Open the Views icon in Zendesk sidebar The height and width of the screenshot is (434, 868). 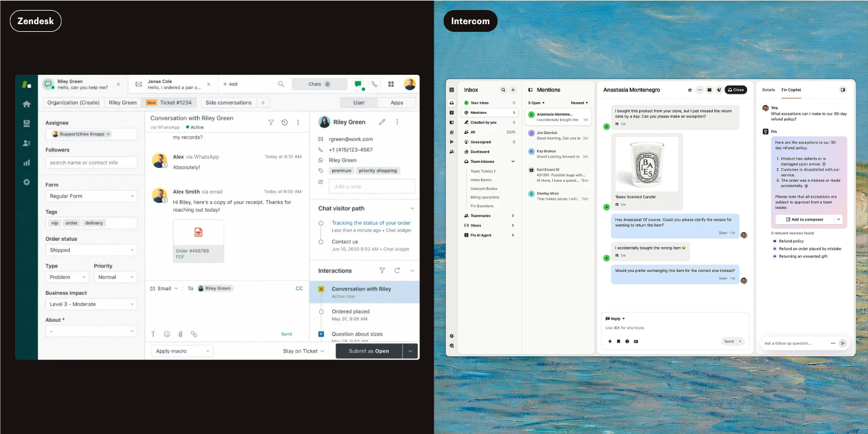(27, 123)
